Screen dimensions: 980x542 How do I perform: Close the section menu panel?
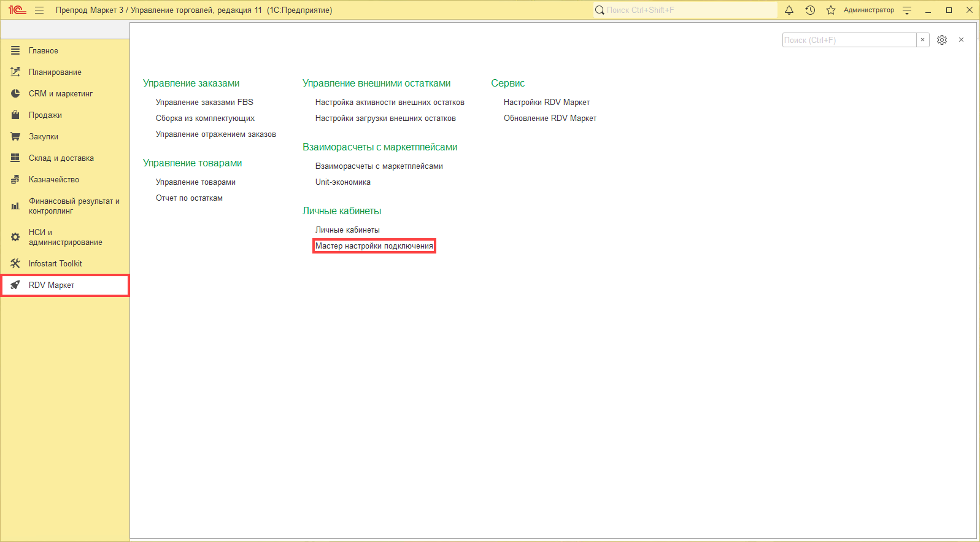pyautogui.click(x=961, y=40)
